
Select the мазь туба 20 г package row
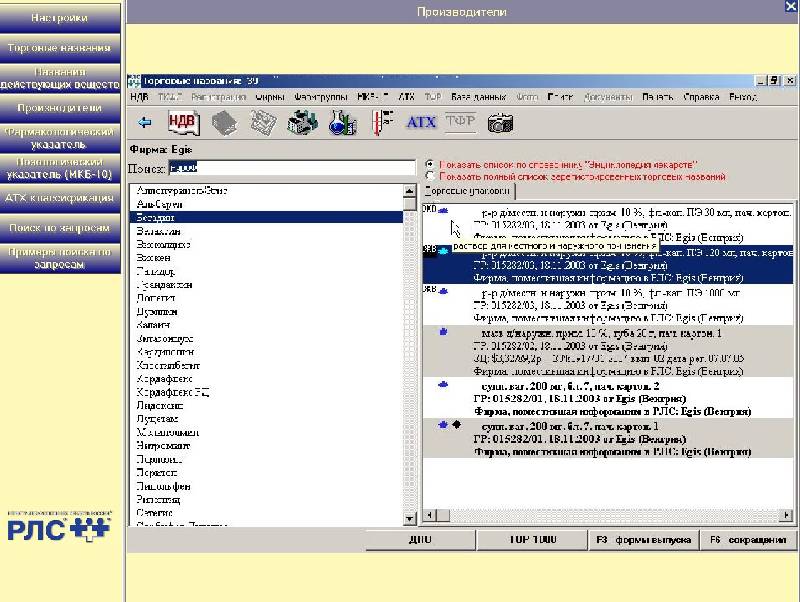[x=608, y=352]
